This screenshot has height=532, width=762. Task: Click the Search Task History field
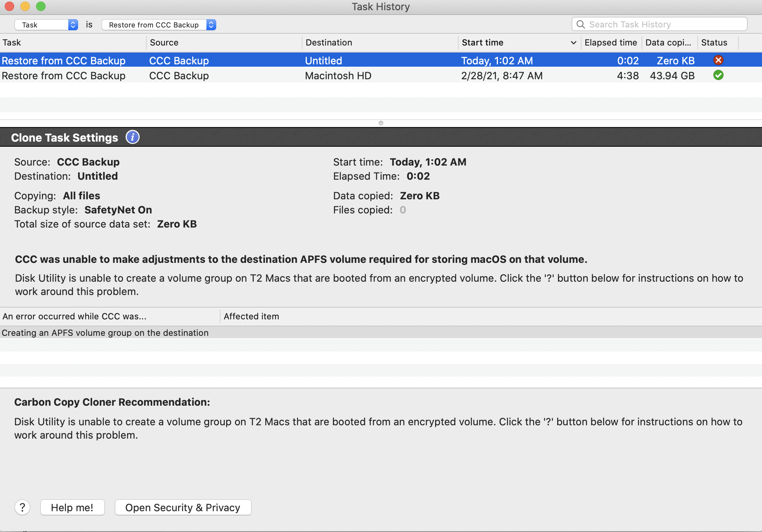coord(663,24)
